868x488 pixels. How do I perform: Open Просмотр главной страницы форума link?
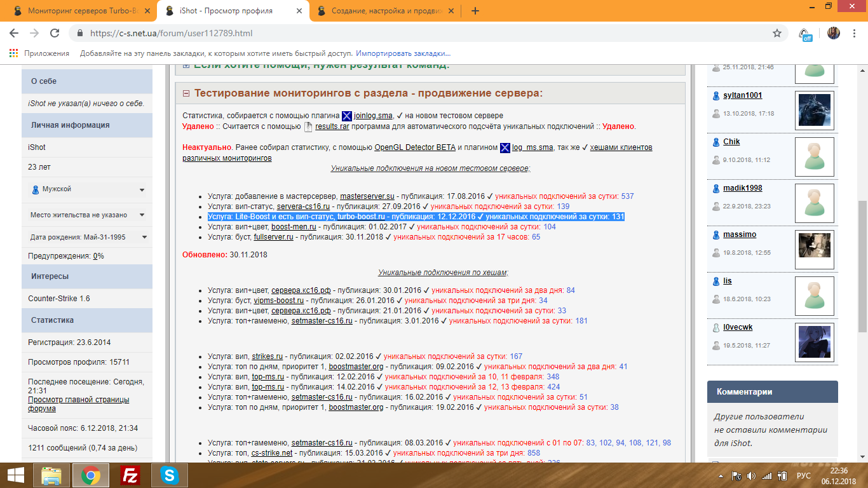pyautogui.click(x=79, y=404)
